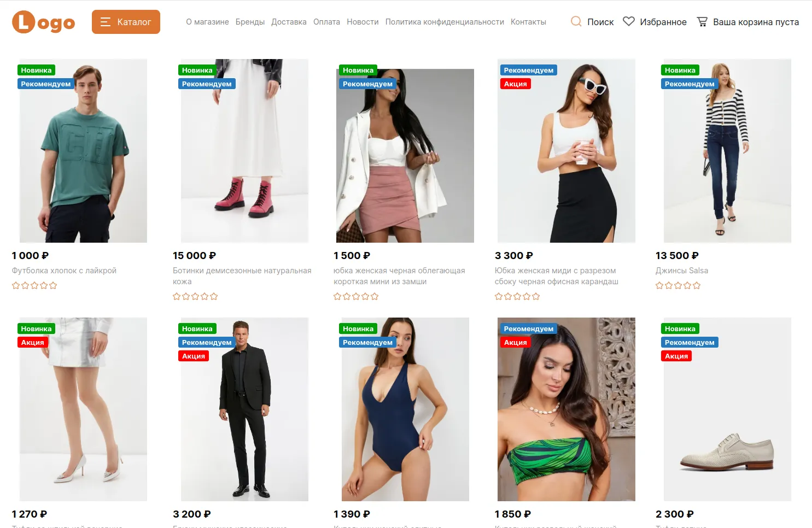Open the black suit product image
The width and height of the screenshot is (812, 528).
(x=244, y=409)
